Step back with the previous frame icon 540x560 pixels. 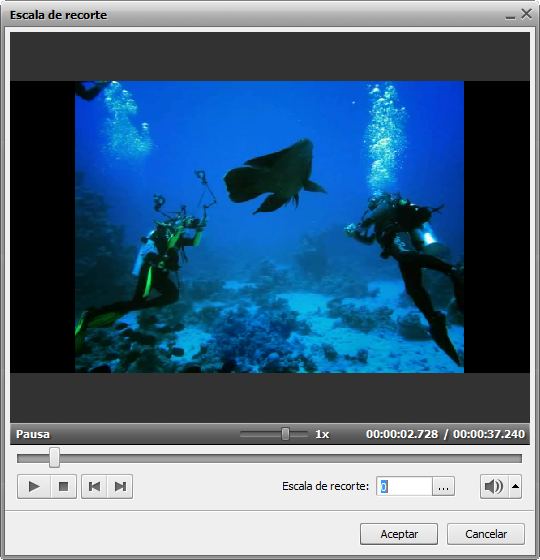(x=94, y=486)
